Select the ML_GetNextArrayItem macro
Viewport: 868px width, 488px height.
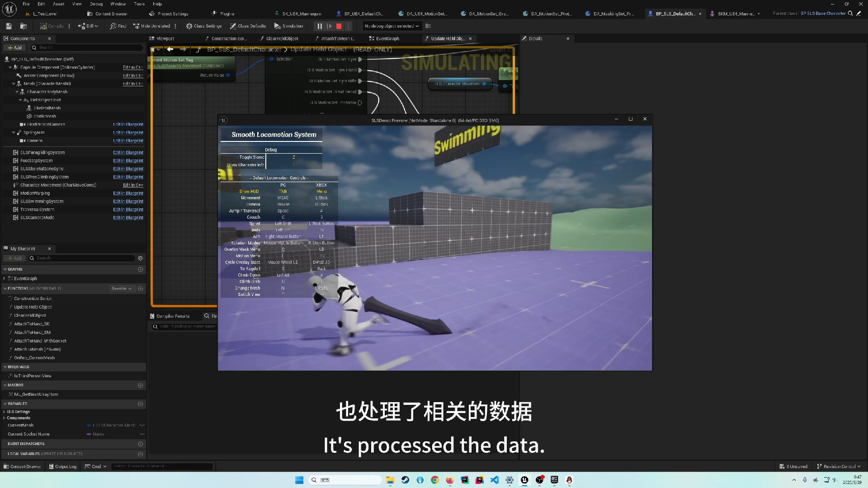click(36, 394)
